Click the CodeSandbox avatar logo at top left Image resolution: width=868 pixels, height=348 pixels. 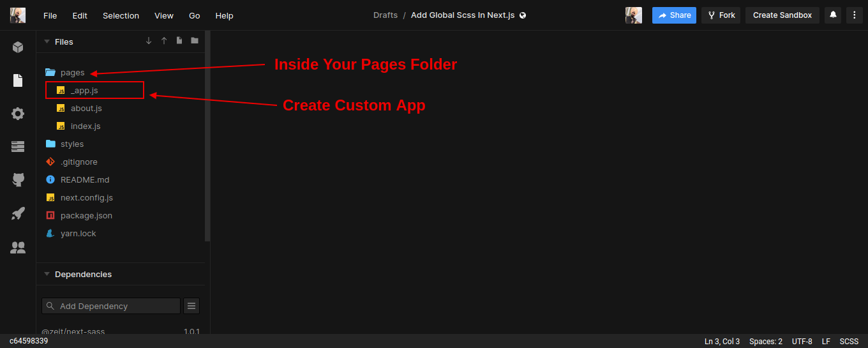(x=18, y=15)
